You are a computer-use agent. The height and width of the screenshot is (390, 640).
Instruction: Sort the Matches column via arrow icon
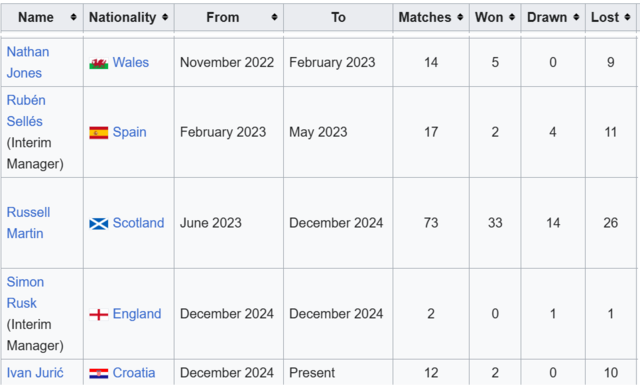click(460, 17)
